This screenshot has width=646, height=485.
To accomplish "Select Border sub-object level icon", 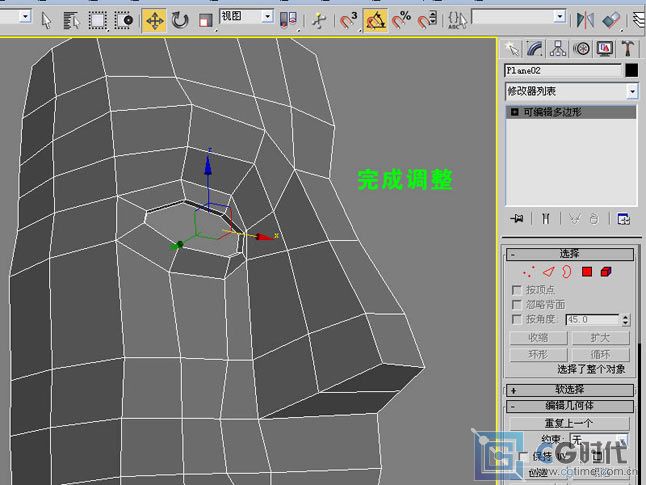I will (x=567, y=272).
